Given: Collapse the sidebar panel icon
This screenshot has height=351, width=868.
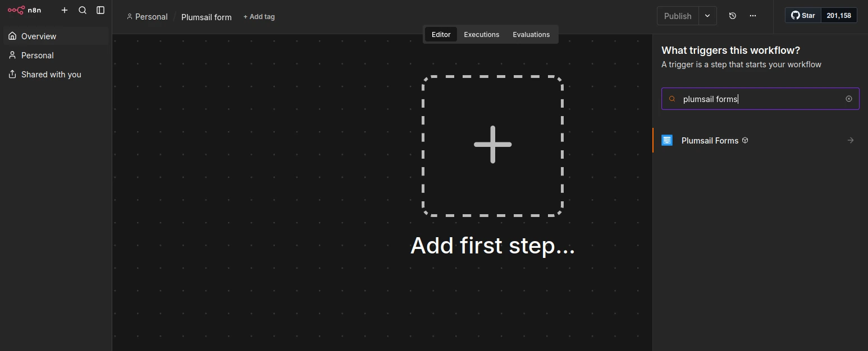Looking at the screenshot, I should 100,10.
